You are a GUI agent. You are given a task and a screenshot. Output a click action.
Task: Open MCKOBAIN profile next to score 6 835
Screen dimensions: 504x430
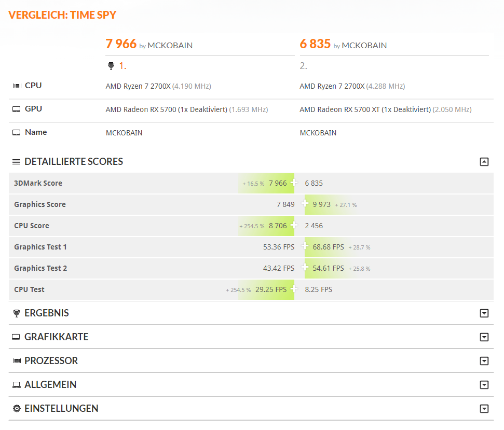[364, 46]
